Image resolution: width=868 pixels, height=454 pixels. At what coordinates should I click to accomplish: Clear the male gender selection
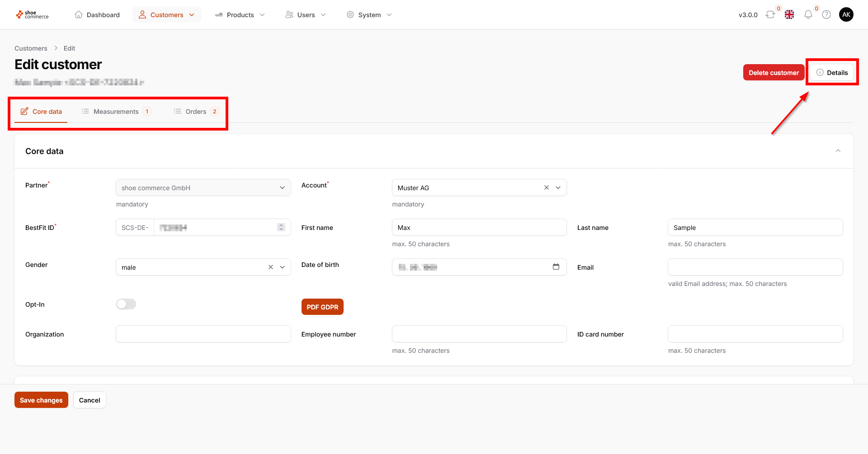(x=271, y=267)
